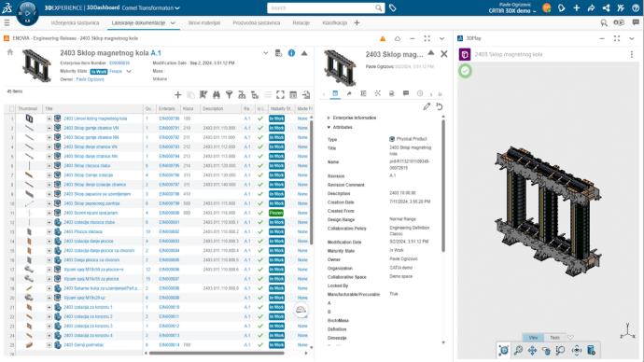
Task: Open the maturity state Freeze dropdown
Action: pyautogui.click(x=129, y=72)
